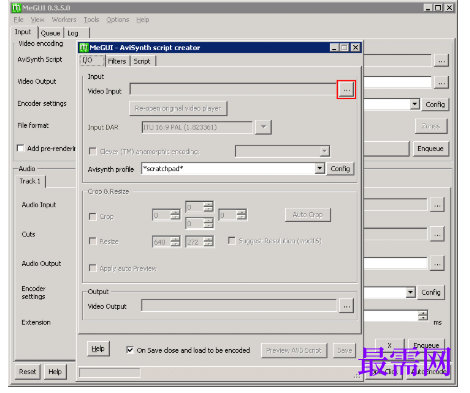The height and width of the screenshot is (393, 470).
Task: Toggle Suggest Resolution (mod16) checkbox
Action: 231,240
